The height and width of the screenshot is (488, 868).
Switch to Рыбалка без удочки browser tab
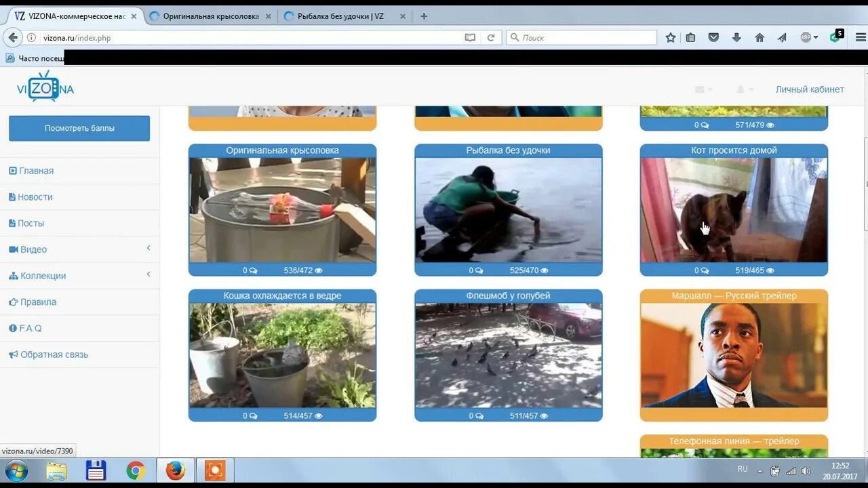[344, 16]
